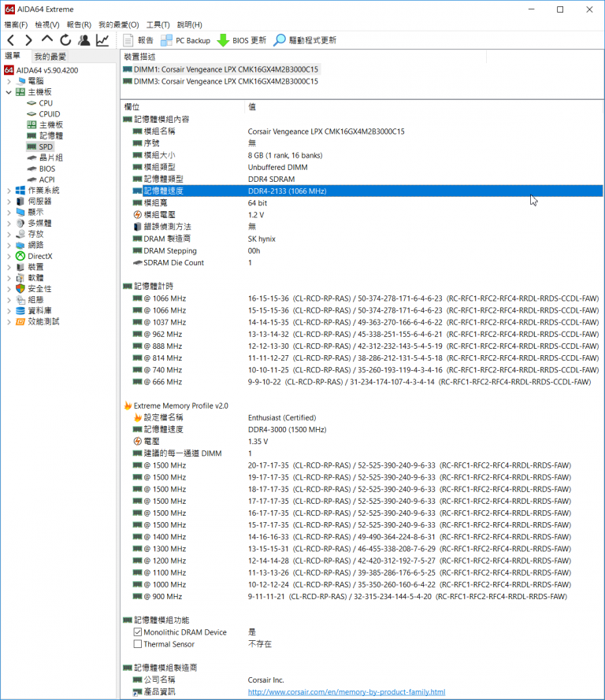Open the corsair.com product info link
Screen dimensions: 605x700
coord(347,692)
